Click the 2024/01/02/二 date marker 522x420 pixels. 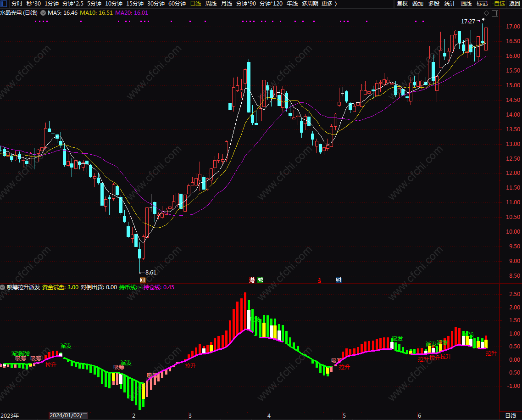[x=69, y=416]
